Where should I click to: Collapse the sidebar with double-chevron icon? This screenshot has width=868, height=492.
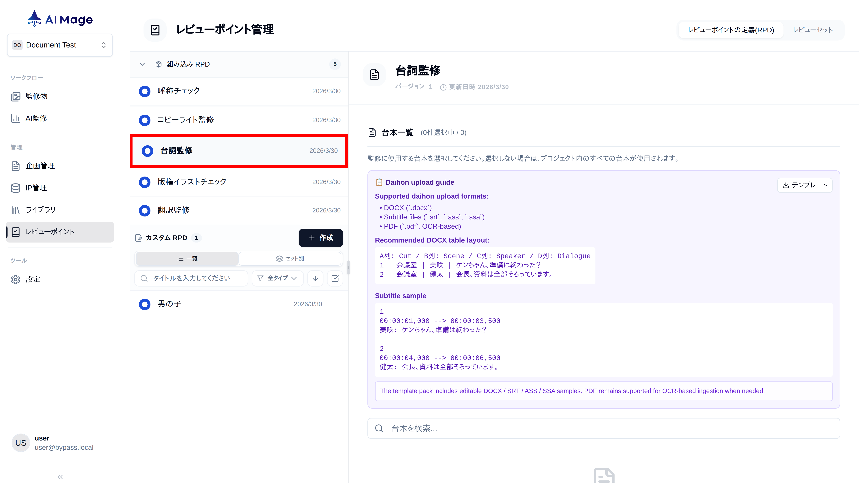tap(60, 477)
